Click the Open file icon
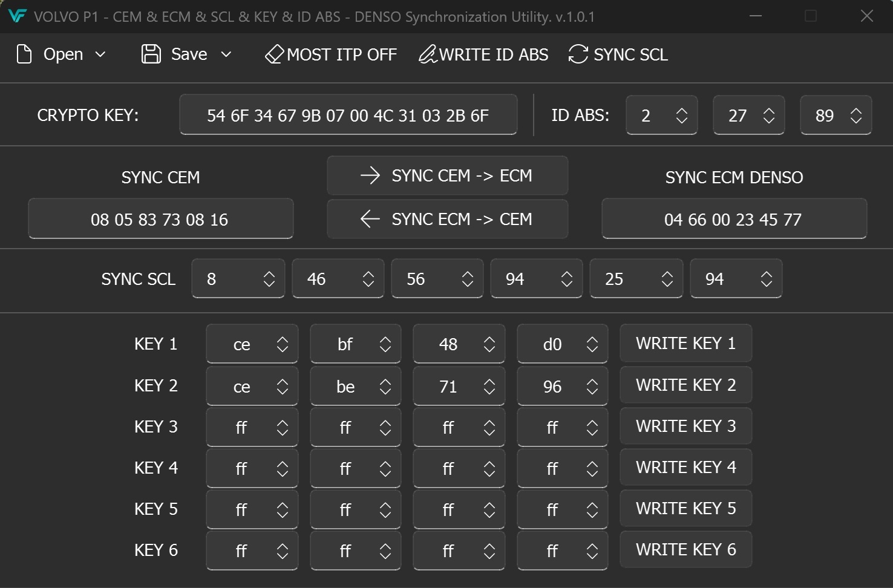 coord(24,54)
